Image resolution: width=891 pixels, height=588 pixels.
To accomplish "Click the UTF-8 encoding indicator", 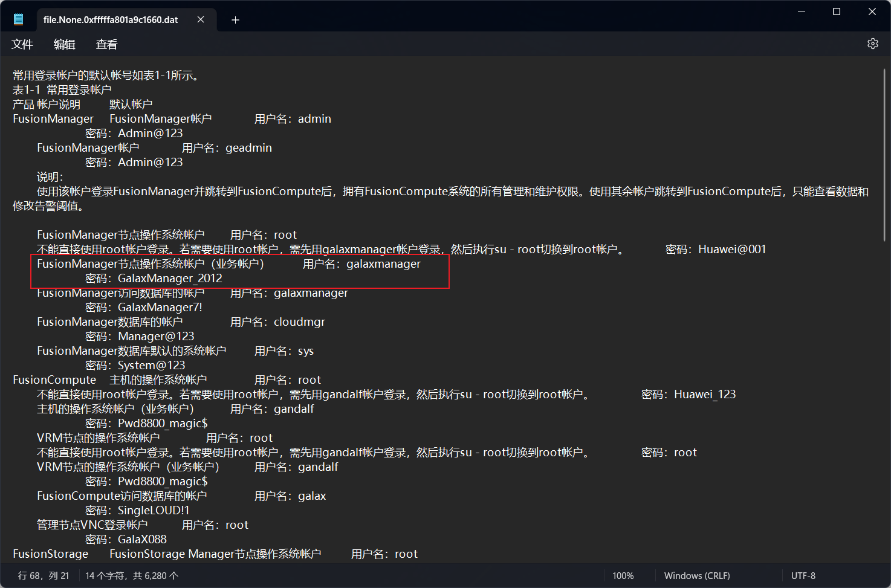I will click(x=803, y=576).
